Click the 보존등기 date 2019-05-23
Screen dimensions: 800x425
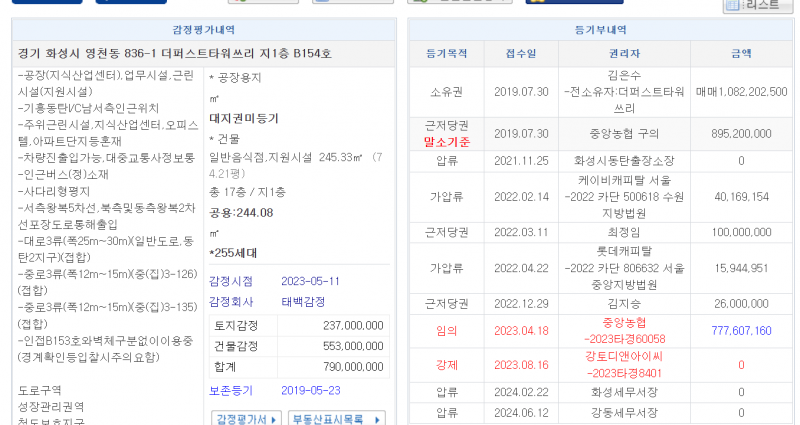[x=311, y=390]
